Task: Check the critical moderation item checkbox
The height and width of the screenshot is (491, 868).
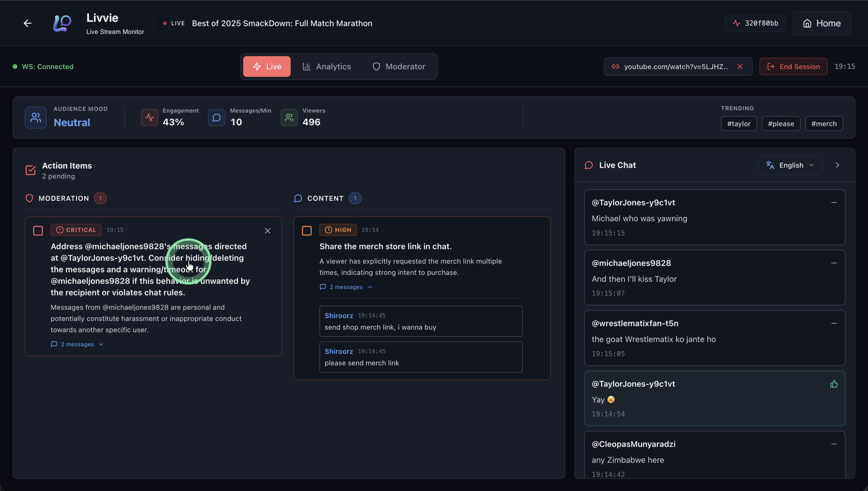Action: (x=38, y=231)
